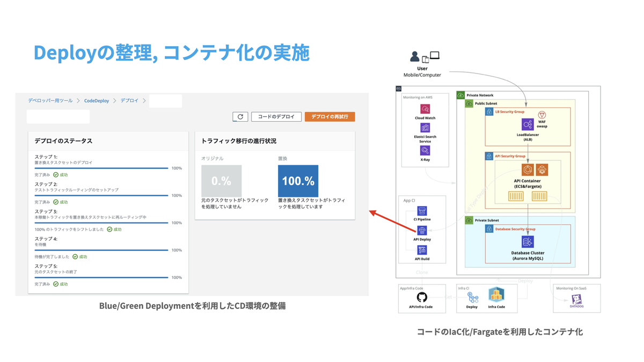Click the Datadog logo icon
Image resolution: width=644 pixels, height=362 pixels.
tap(576, 300)
